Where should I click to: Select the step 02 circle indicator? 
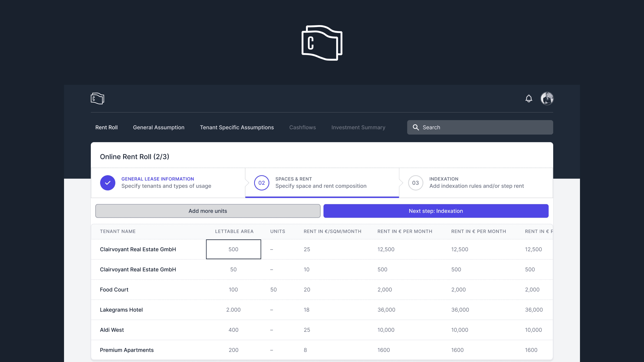coord(262,183)
